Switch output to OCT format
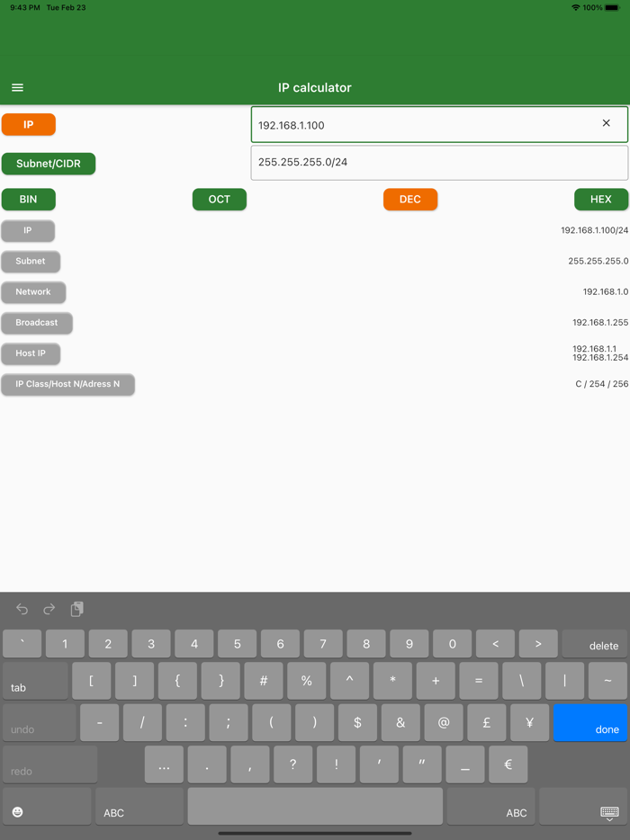This screenshot has height=840, width=630. pyautogui.click(x=220, y=200)
